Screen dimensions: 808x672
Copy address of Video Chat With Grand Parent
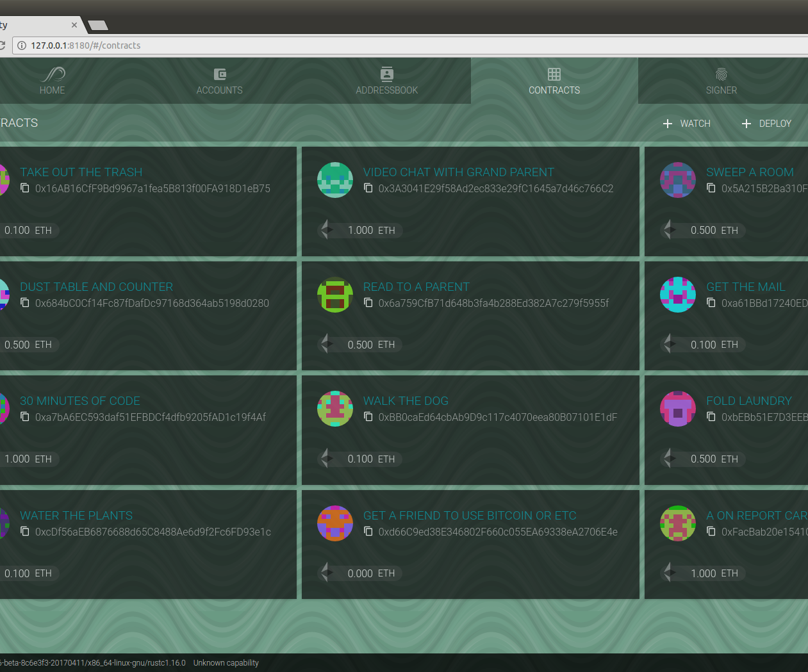[368, 188]
